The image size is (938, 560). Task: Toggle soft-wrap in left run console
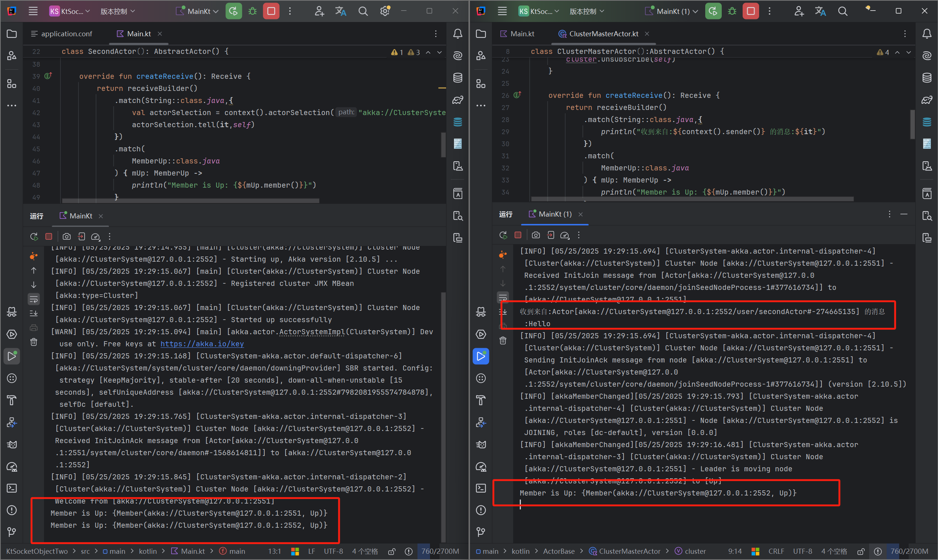[x=34, y=299]
